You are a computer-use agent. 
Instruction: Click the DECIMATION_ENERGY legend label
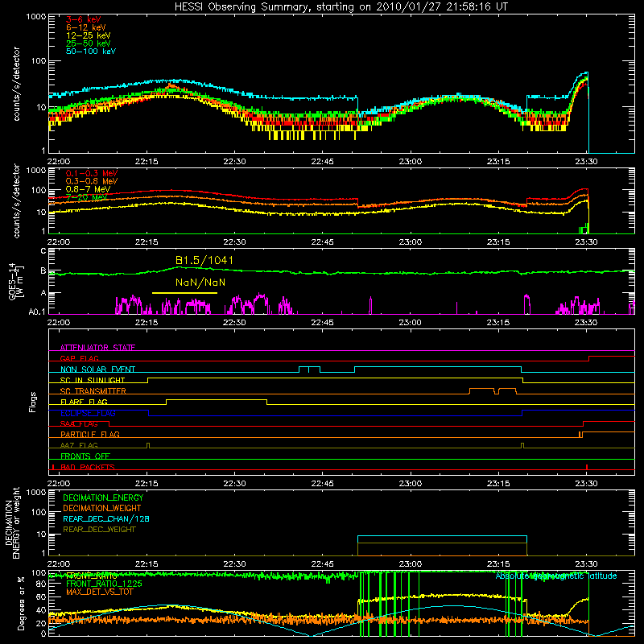pos(103,497)
